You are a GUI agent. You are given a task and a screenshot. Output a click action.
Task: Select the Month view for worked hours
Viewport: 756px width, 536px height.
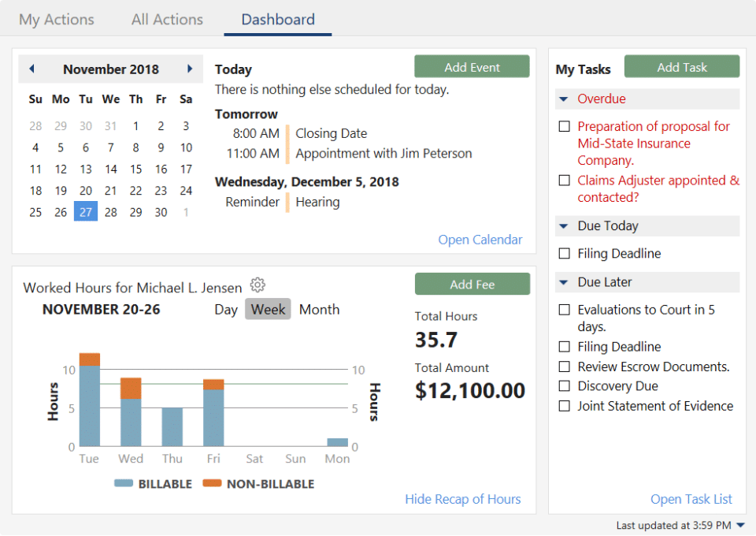[x=319, y=309]
